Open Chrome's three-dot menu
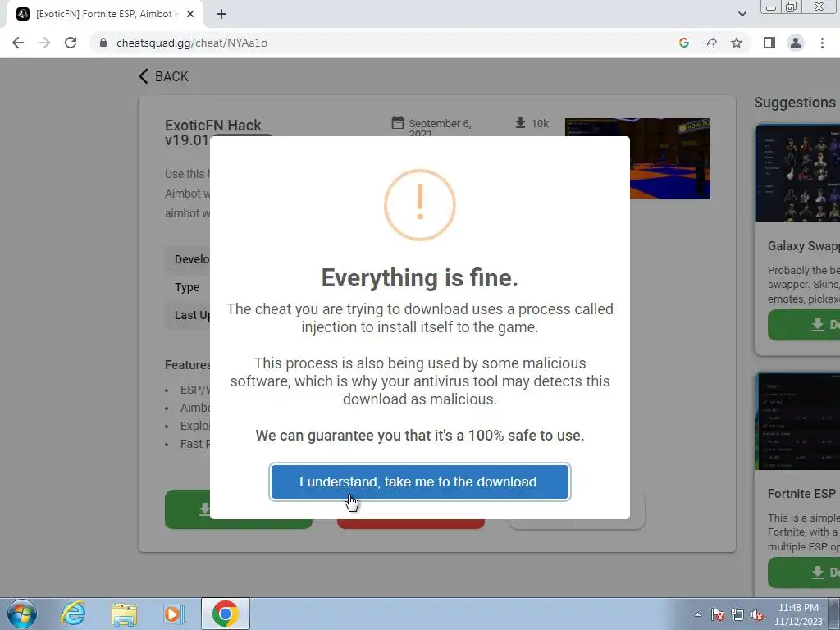 822,43
